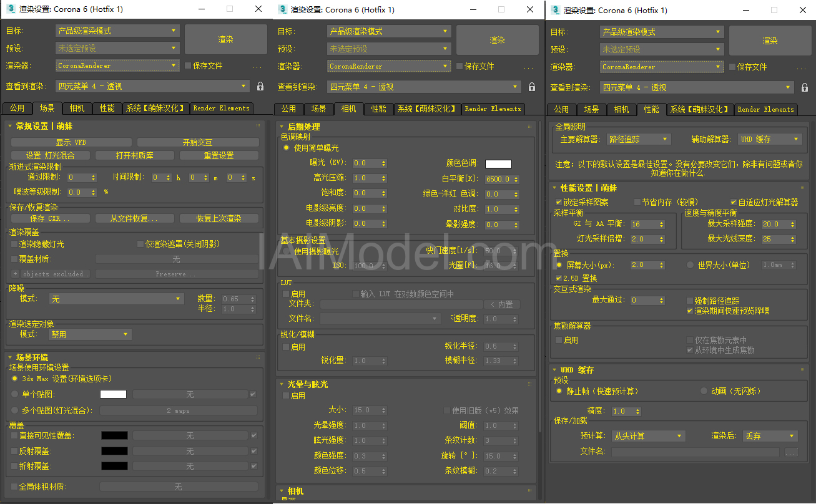Uncheck 锁定采样图案 checkbox

[x=559, y=202]
